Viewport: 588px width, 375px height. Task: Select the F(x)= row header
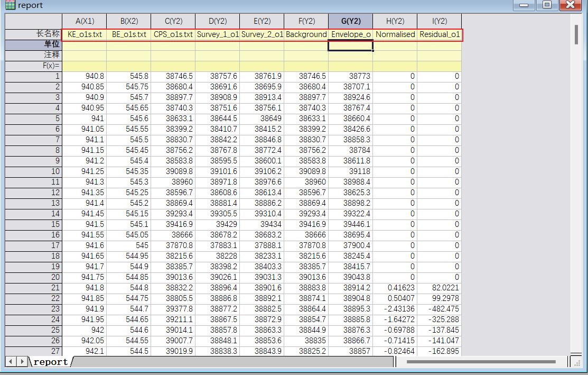pyautogui.click(x=33, y=66)
